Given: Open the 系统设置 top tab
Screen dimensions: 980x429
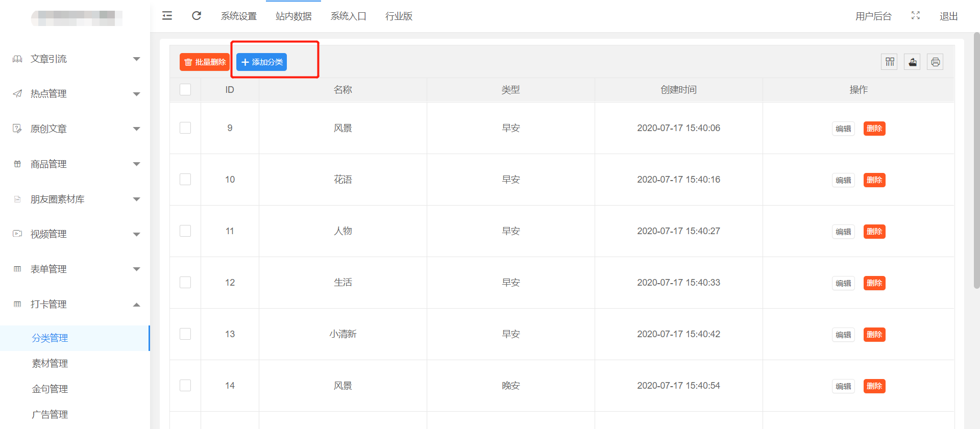Looking at the screenshot, I should pyautogui.click(x=239, y=16).
